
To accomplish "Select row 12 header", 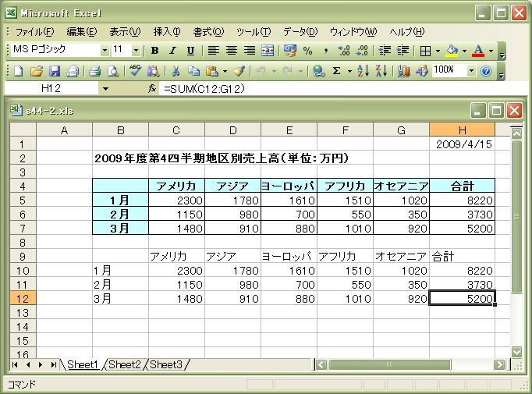I will click(x=23, y=299).
